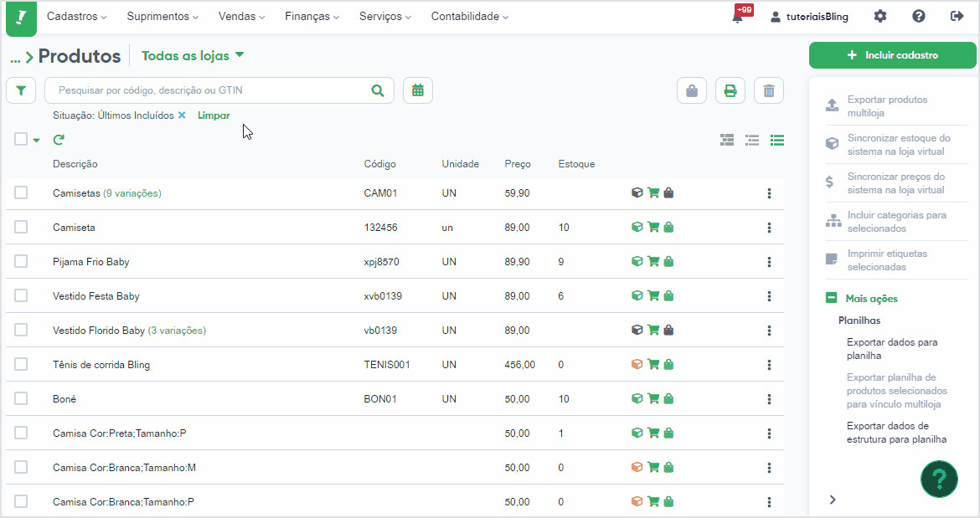Collapse the Mais ações section

831,298
